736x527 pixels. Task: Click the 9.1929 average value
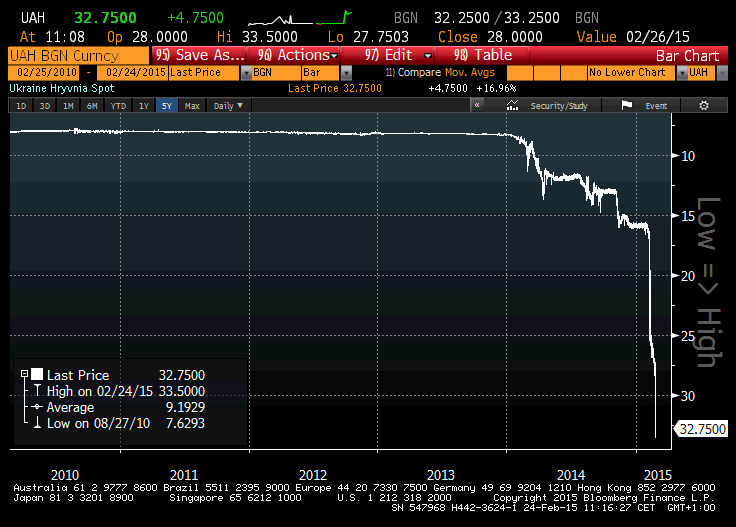click(185, 407)
